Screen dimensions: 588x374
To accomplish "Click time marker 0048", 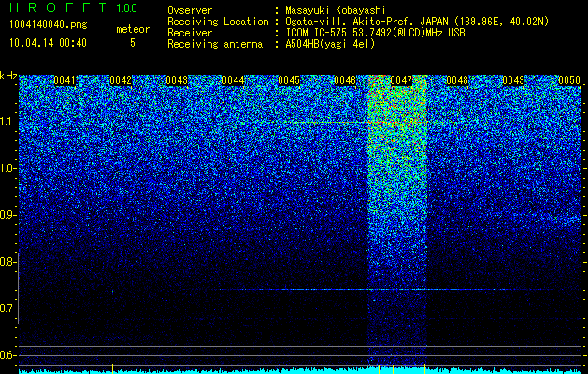I will (457, 80).
